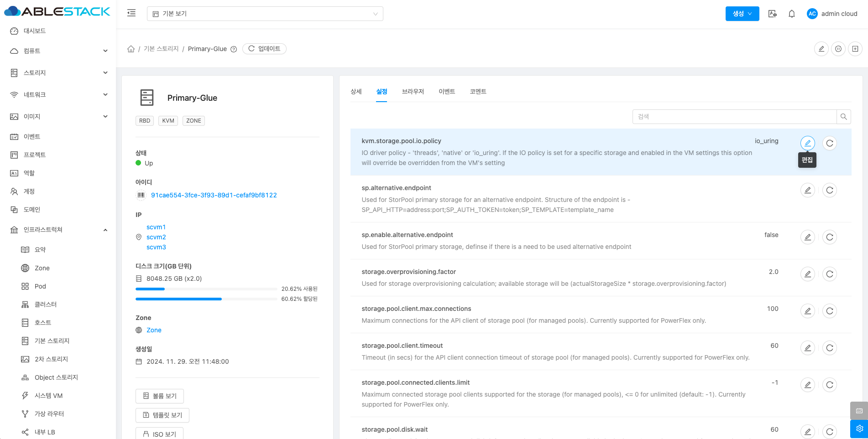This screenshot has width=868, height=439.
Task: Open the 기본 보기 view dropdown
Action: [265, 14]
